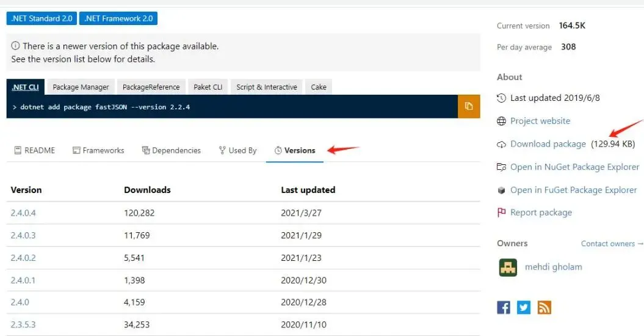The height and width of the screenshot is (336, 644).
Task: Click the Download package link
Action: click(548, 144)
